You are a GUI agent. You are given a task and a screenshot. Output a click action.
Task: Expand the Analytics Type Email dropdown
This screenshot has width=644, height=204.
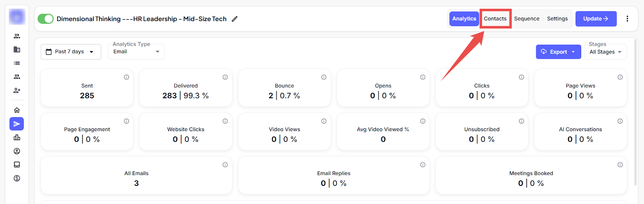(136, 52)
